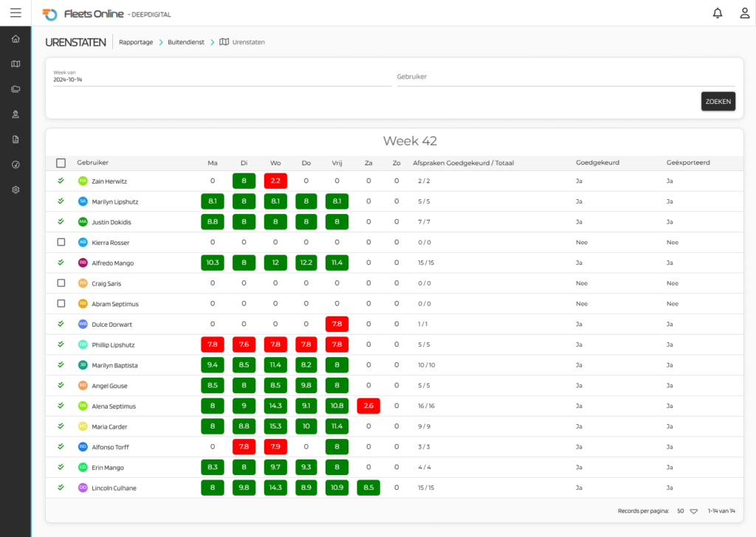Open Alfredo Mango's Thursday 12.2 hours
This screenshot has height=537, width=756.
[306, 263]
